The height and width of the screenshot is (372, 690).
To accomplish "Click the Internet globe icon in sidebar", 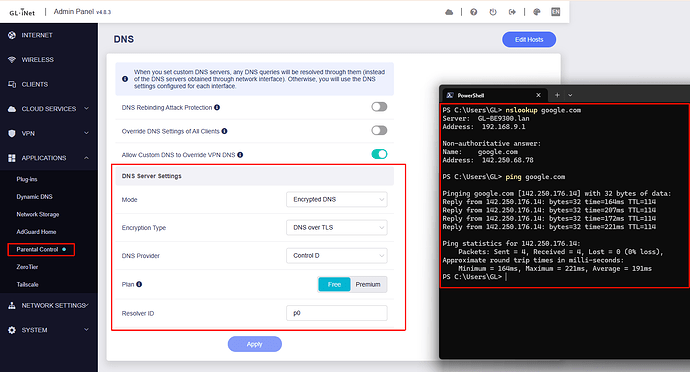I will tap(12, 35).
